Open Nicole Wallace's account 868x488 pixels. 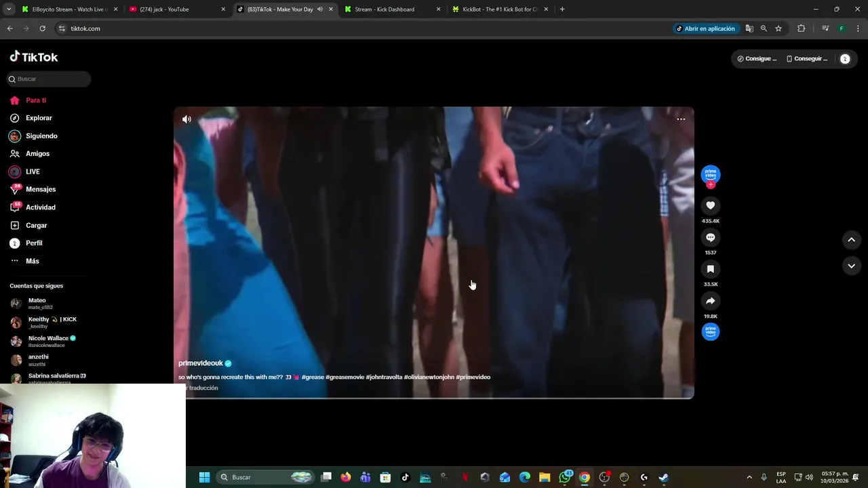click(43, 341)
